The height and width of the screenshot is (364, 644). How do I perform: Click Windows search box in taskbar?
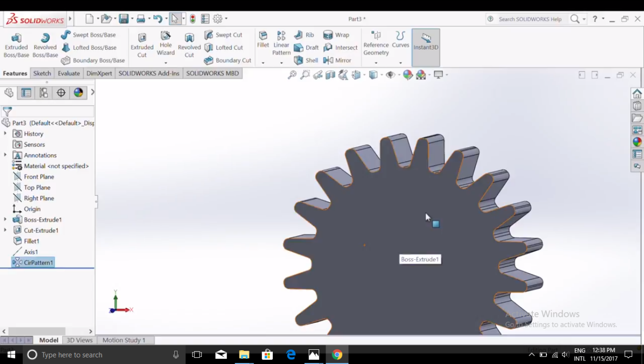104,355
